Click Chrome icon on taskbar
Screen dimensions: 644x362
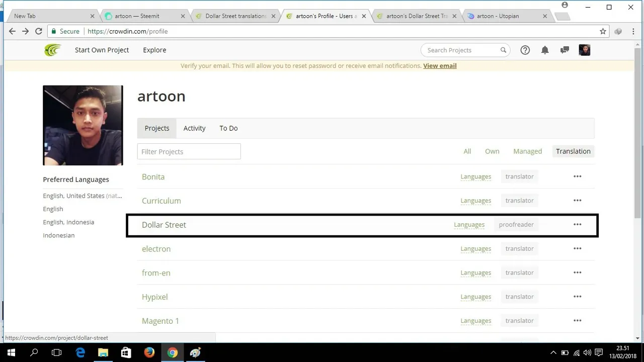click(x=172, y=352)
